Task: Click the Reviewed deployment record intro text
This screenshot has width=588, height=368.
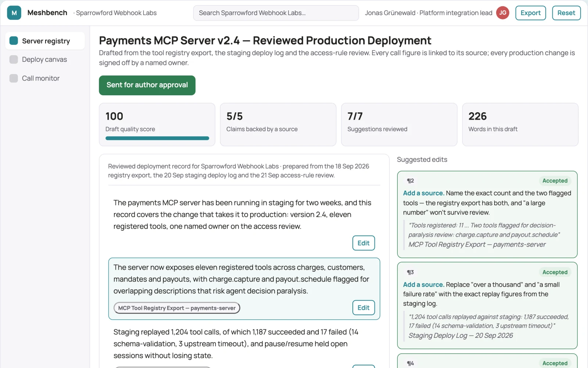Action: coord(239,171)
